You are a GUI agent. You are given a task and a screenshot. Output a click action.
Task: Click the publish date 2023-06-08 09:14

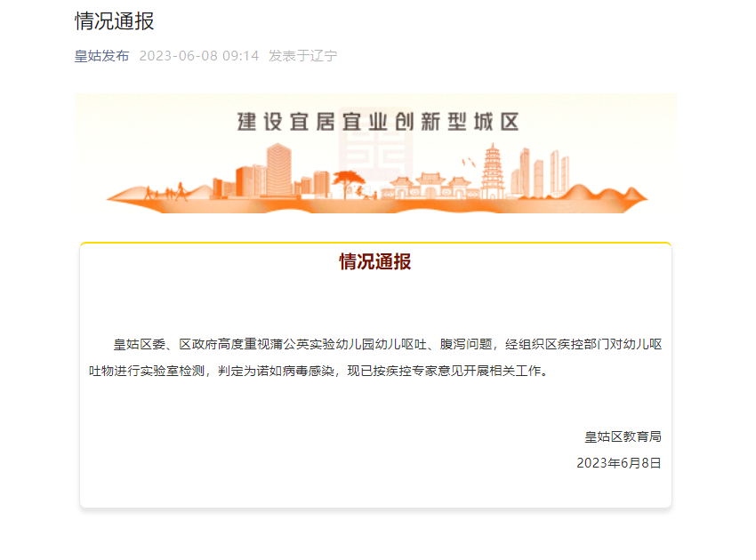[x=199, y=56]
